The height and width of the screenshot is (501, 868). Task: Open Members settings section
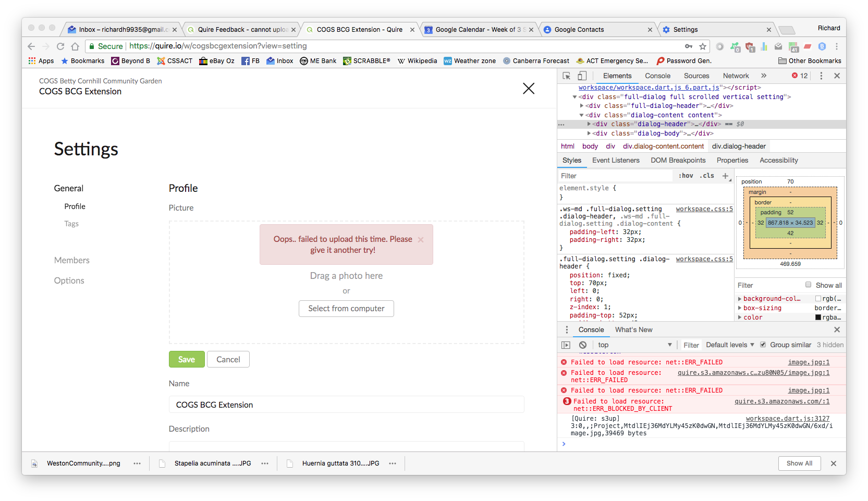coord(72,260)
